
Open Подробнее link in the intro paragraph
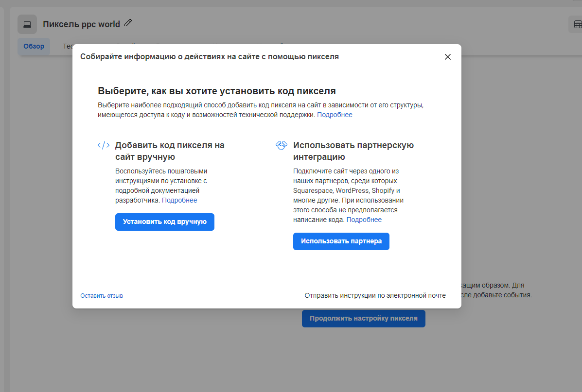tap(335, 115)
